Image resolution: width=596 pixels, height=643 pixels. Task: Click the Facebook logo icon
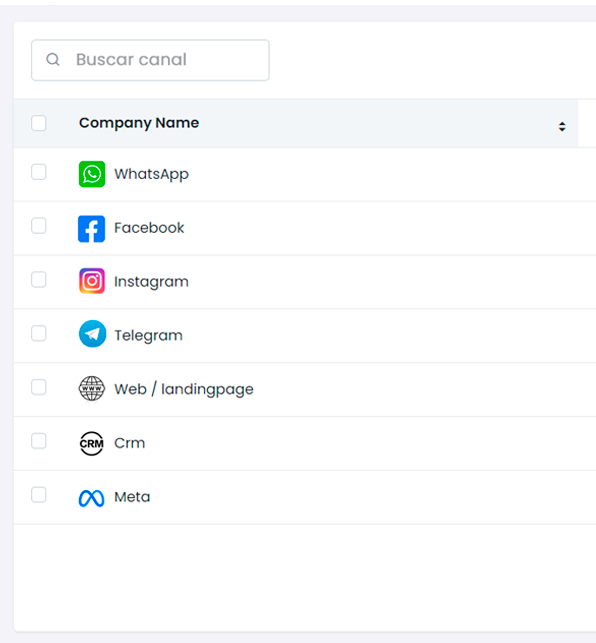pyautogui.click(x=91, y=228)
